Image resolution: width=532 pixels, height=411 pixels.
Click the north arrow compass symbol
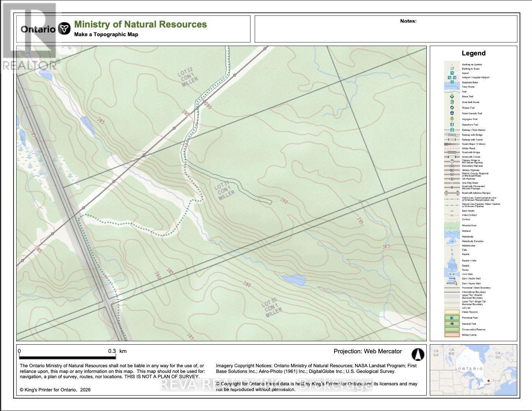tap(419, 354)
